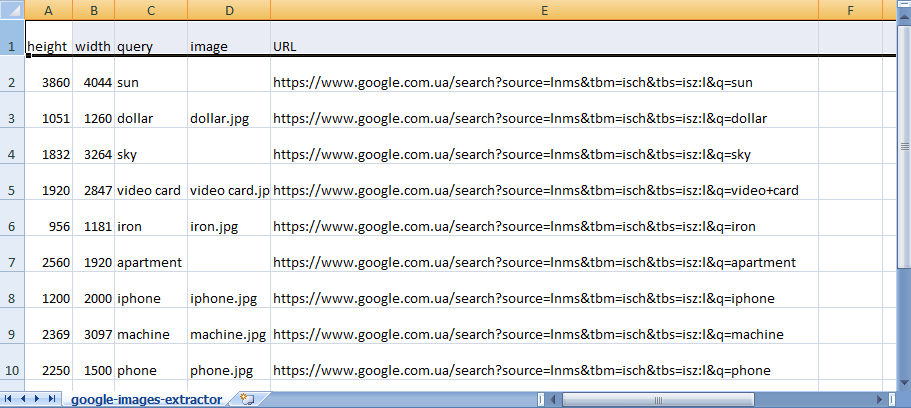Select the 'width' header cell
The image size is (911, 408).
[x=94, y=38]
